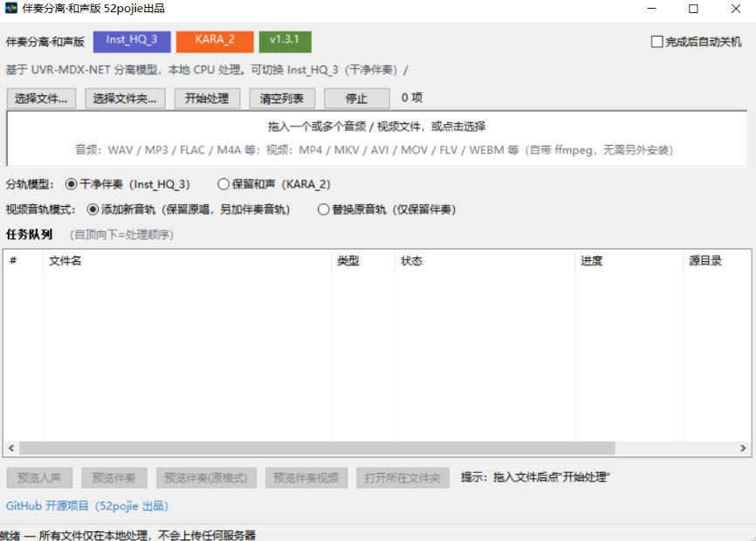
Task: Open the 选择文件... file picker button
Action: pos(41,99)
